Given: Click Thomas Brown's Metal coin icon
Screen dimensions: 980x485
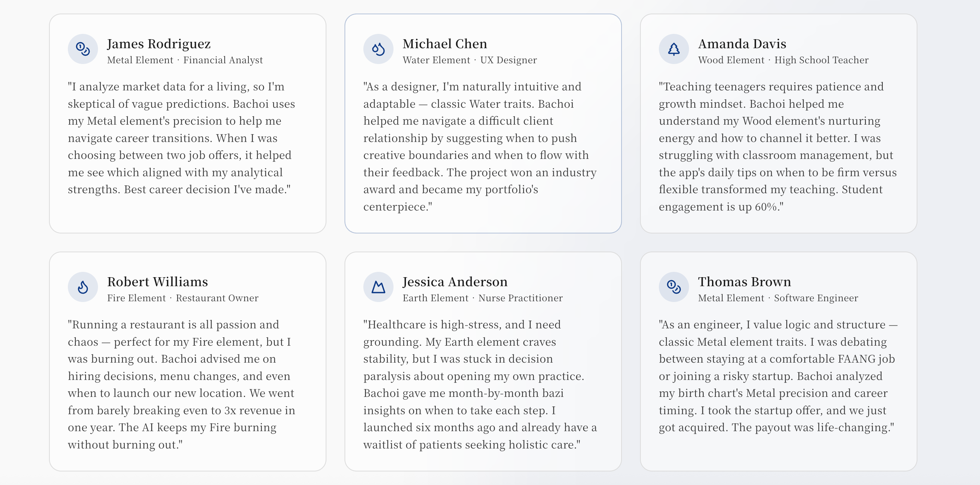Looking at the screenshot, I should tap(674, 287).
